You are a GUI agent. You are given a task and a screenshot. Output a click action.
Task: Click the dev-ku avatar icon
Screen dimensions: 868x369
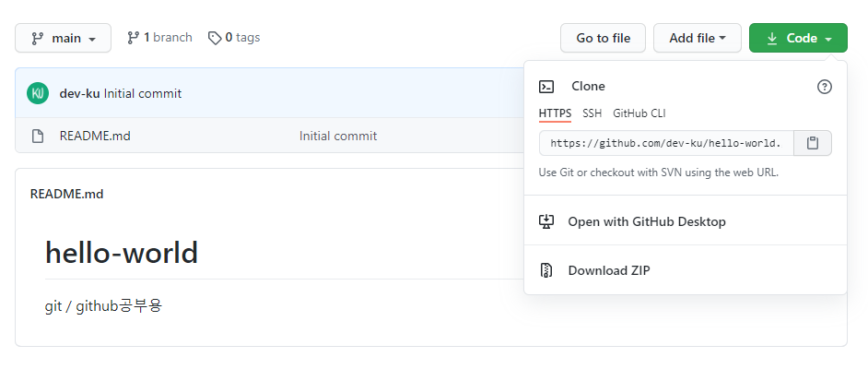38,93
